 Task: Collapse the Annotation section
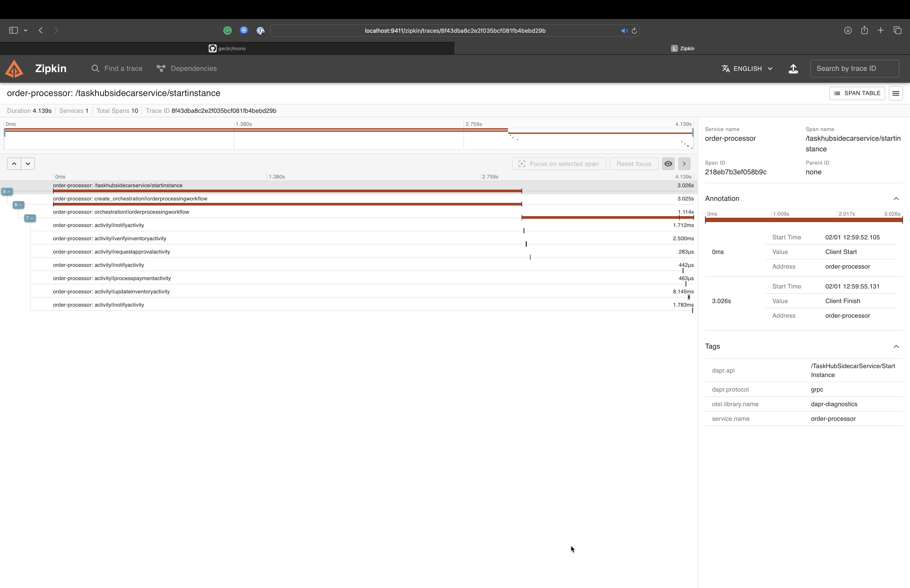pos(896,199)
